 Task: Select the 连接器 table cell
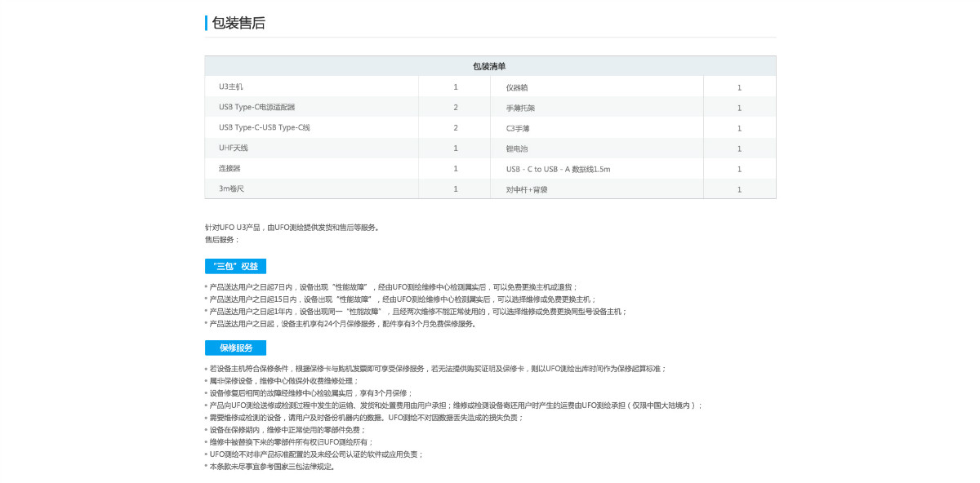[229, 168]
